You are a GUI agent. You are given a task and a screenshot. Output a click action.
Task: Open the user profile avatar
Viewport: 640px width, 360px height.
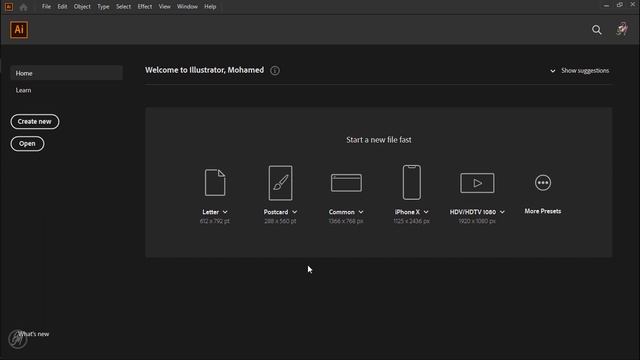[x=622, y=29]
